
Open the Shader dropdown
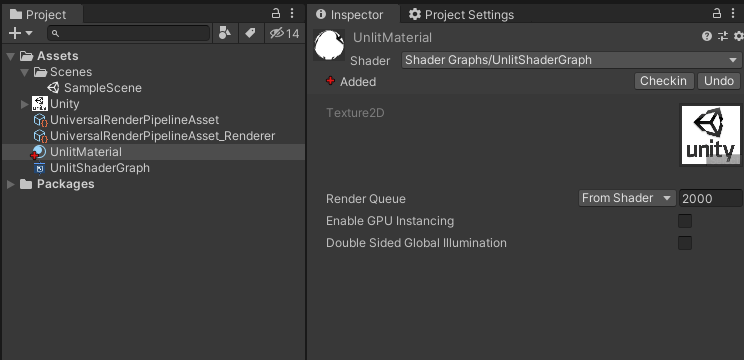[x=570, y=60]
